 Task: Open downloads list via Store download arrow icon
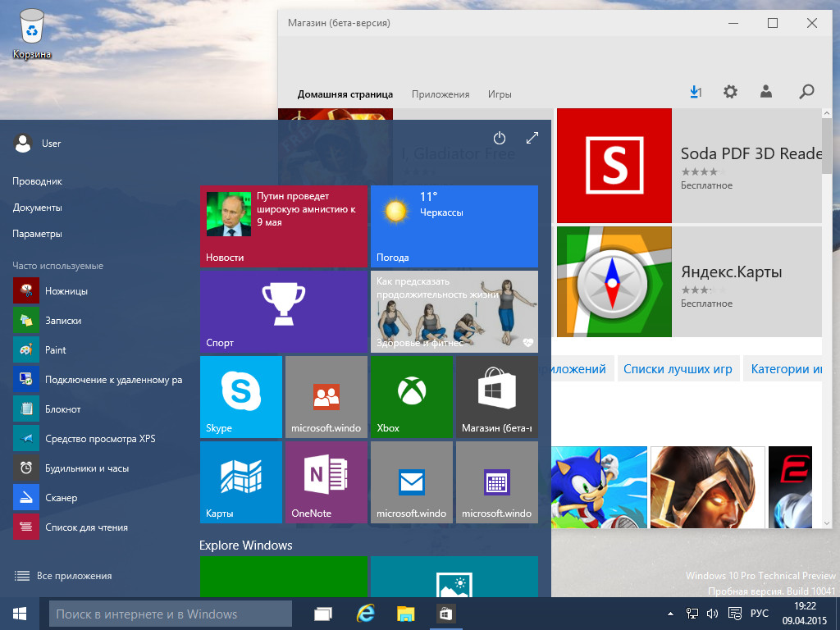(695, 92)
